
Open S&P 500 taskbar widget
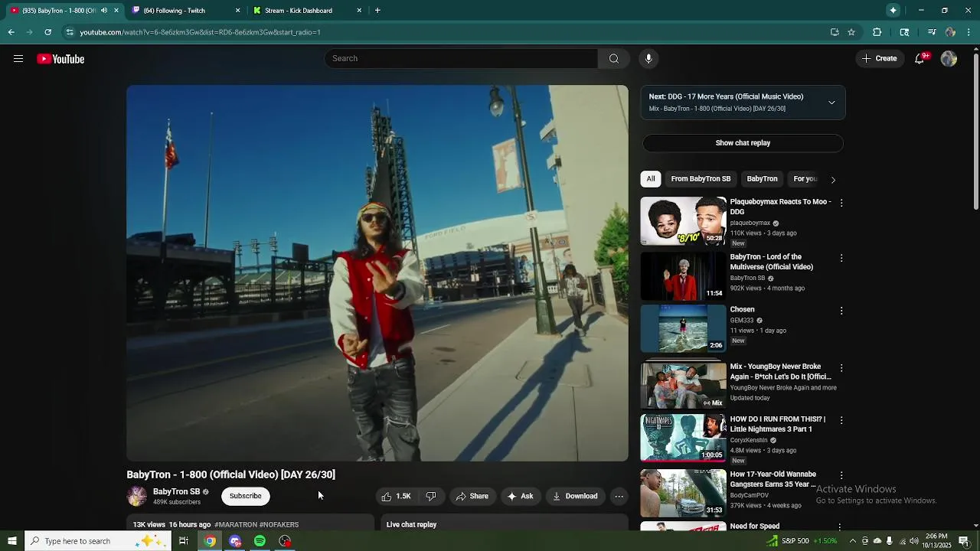pyautogui.click(x=802, y=541)
